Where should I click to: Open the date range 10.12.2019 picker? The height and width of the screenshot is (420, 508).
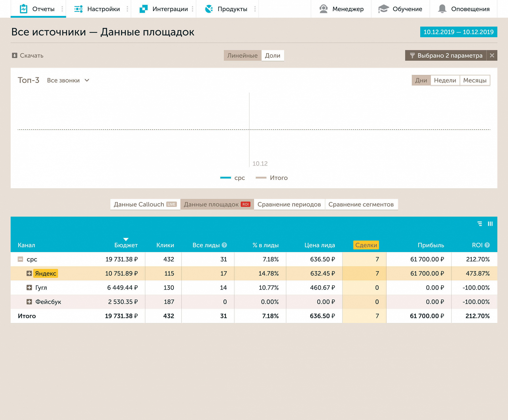click(458, 32)
